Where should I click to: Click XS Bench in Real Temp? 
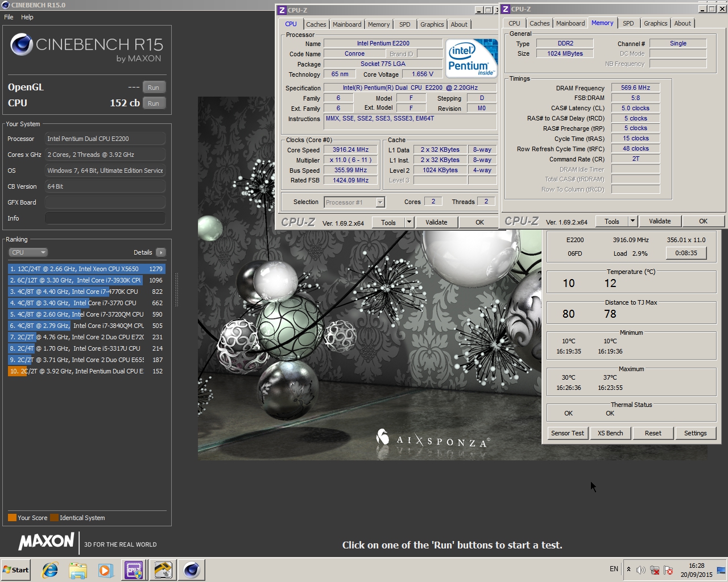610,433
